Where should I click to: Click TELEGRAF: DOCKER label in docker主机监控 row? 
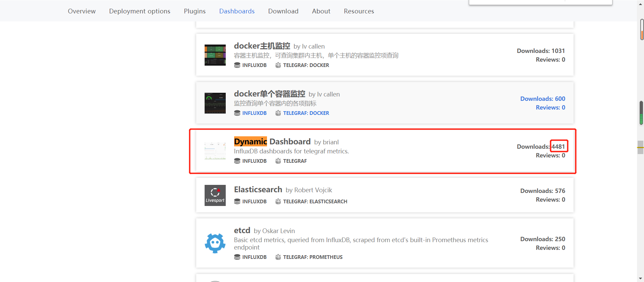pos(306,65)
